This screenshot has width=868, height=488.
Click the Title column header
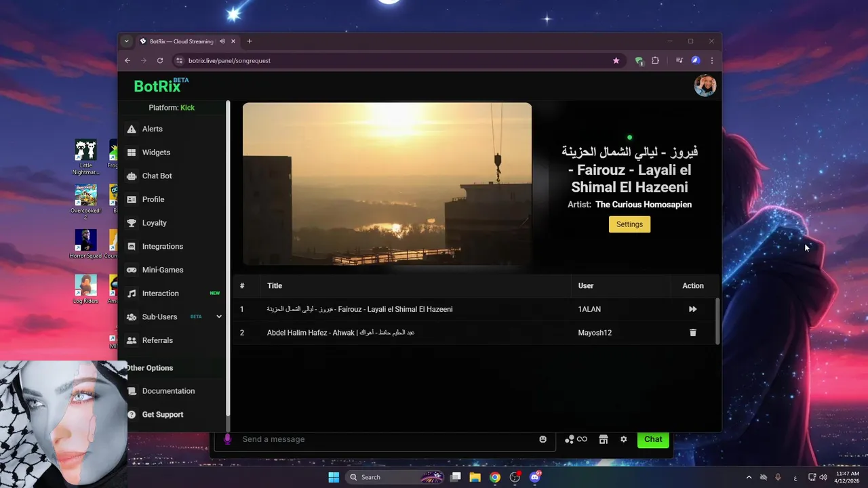275,286
